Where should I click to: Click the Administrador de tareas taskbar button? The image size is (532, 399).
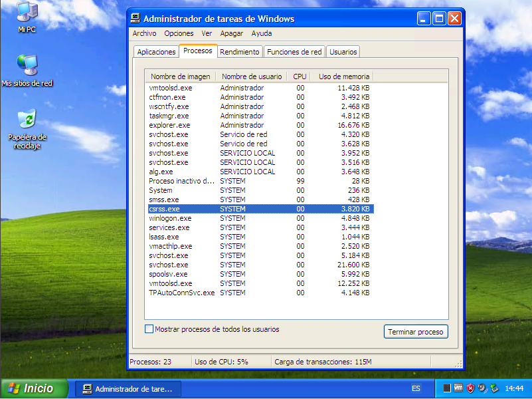point(128,389)
